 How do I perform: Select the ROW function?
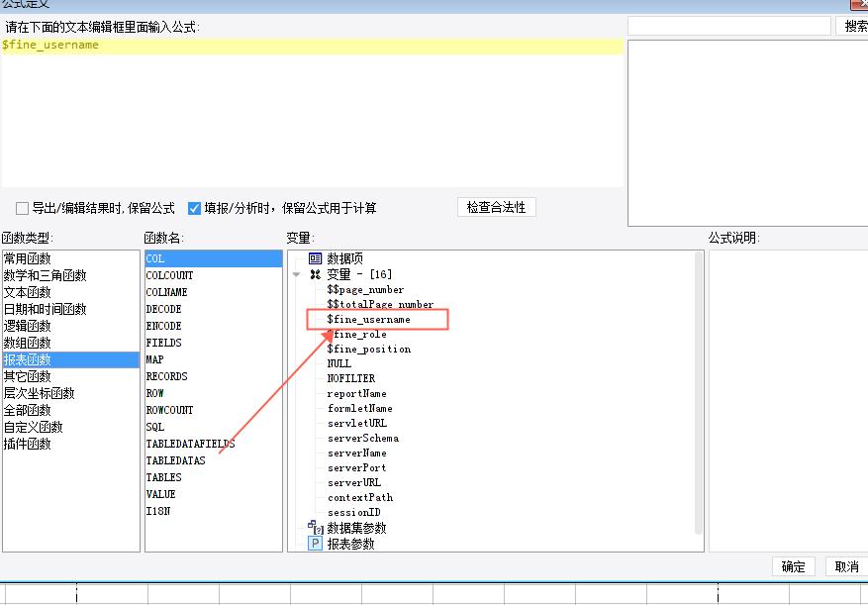click(x=214, y=393)
